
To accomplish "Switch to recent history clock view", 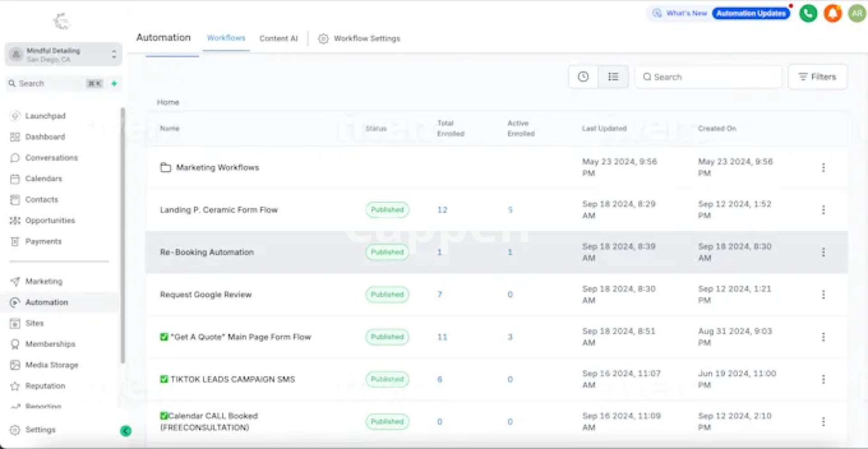I will coord(583,77).
